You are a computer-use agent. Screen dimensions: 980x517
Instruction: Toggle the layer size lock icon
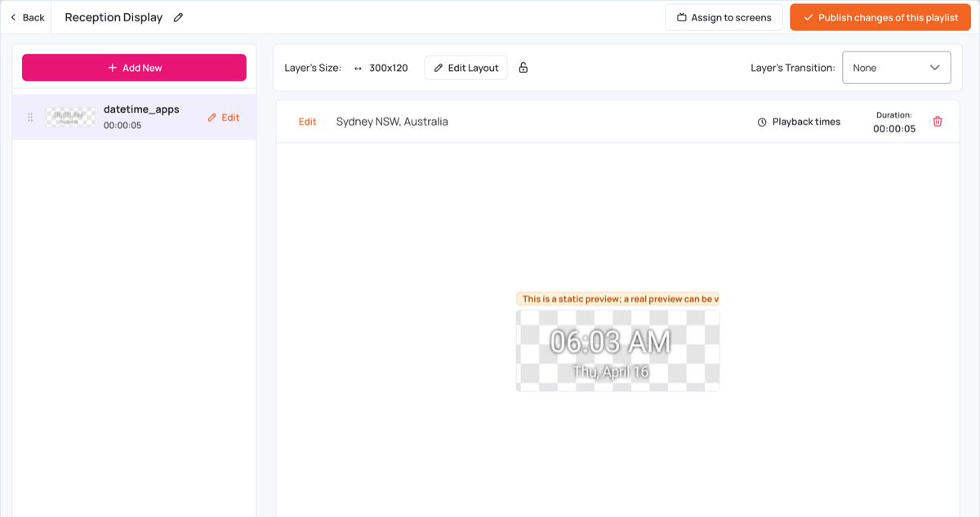pos(523,68)
